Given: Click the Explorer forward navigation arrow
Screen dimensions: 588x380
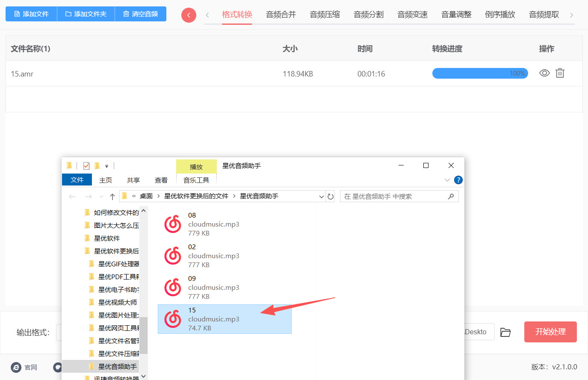Looking at the screenshot, I should point(89,197).
